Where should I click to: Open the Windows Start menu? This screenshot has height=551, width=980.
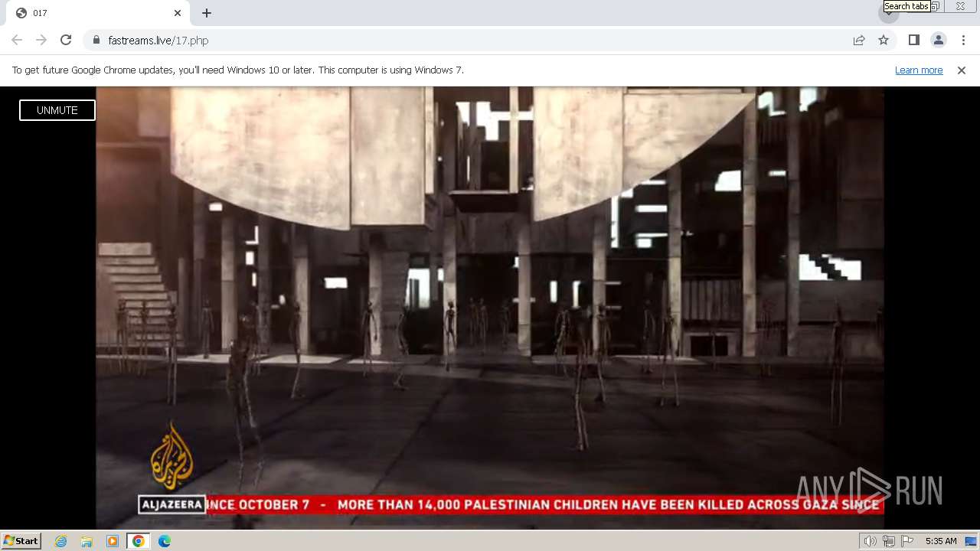pos(21,540)
